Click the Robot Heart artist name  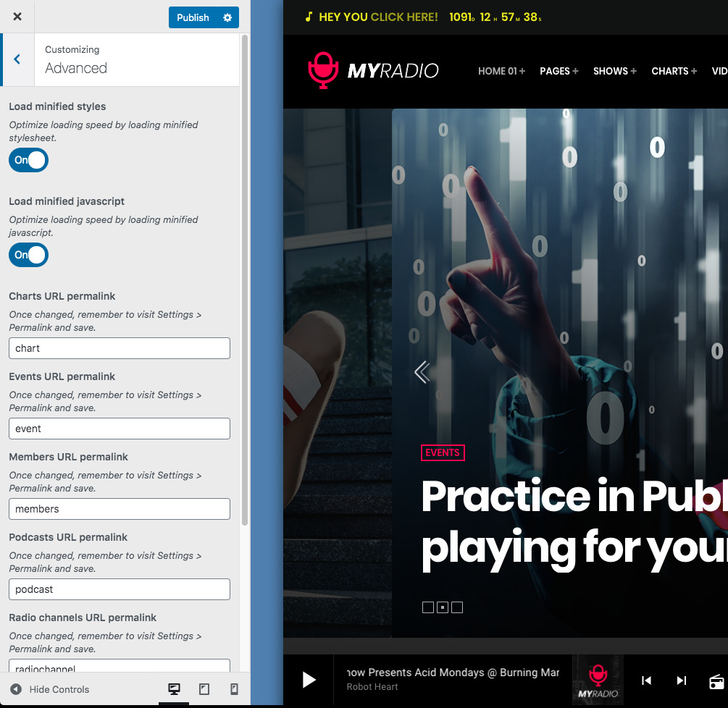[372, 687]
